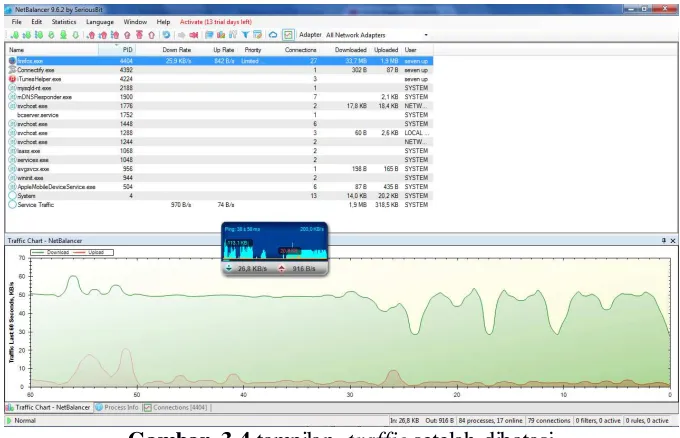Viewport: 680px width, 438px height.
Task: Sort by the Uploaded column header
Action: [x=385, y=50]
